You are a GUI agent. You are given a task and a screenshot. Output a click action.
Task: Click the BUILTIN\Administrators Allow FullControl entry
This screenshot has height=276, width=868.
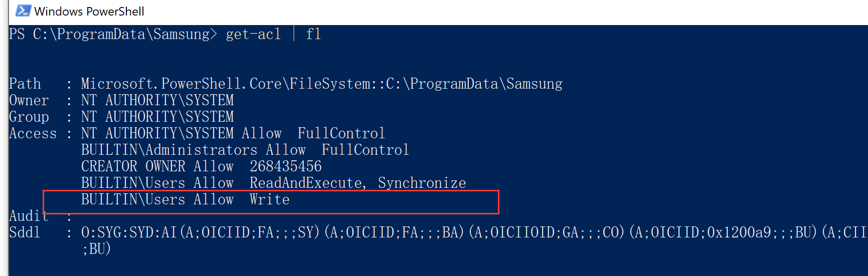[245, 150]
